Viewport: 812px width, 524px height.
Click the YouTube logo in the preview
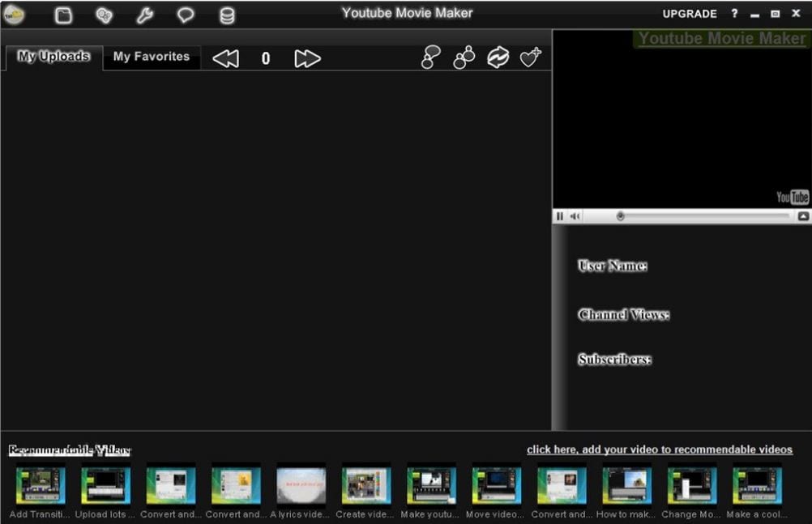tap(793, 197)
